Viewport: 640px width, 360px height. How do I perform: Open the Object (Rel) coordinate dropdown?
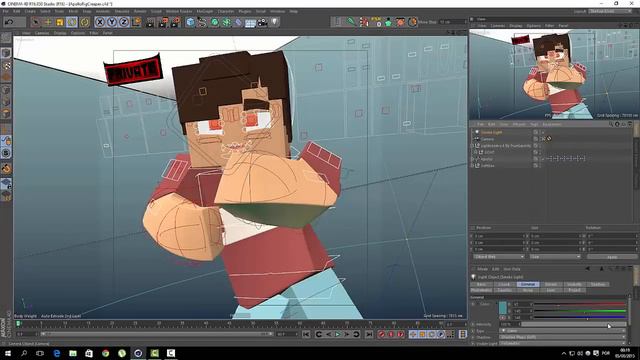(x=499, y=256)
